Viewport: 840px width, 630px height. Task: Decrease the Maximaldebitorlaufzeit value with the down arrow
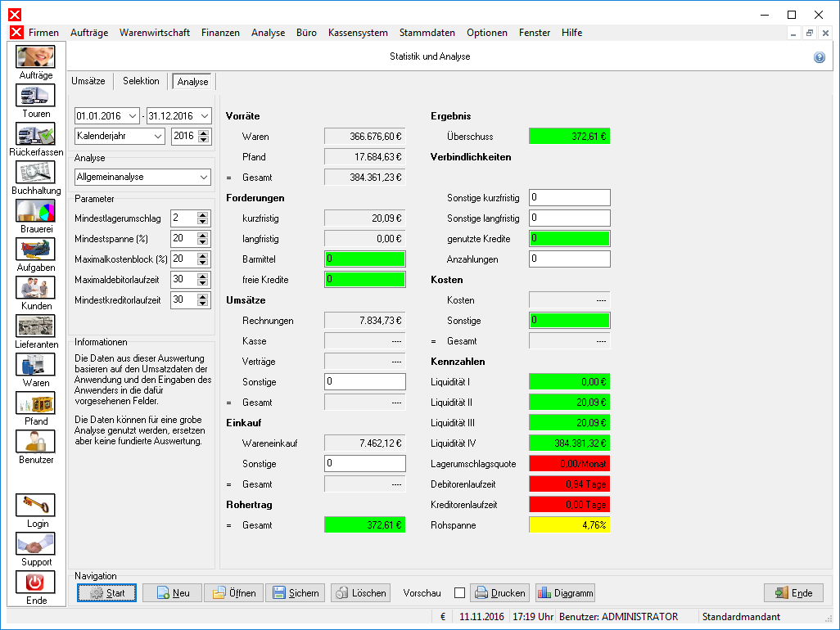tap(202, 282)
